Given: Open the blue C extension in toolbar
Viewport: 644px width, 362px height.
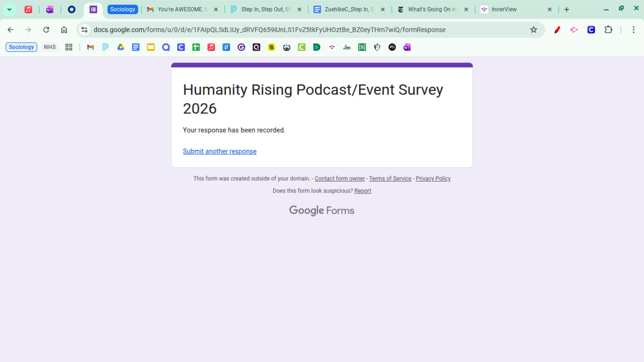Looking at the screenshot, I should pos(591,30).
